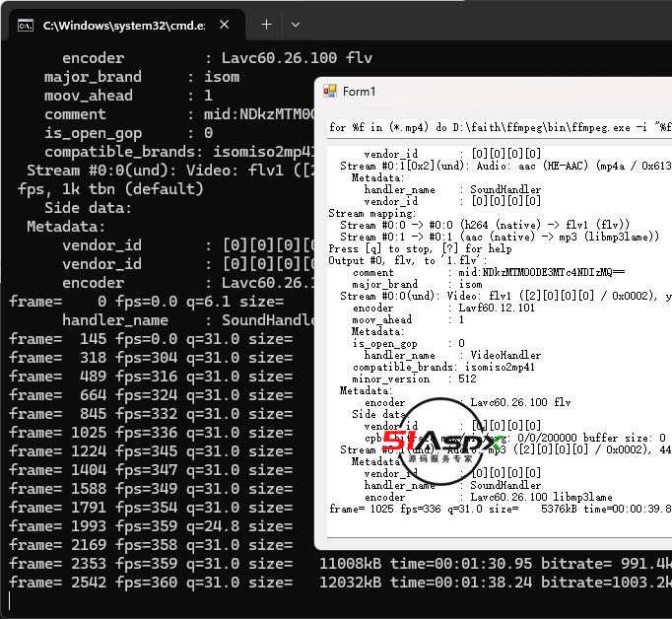Click 'frame= 2542 fps=360' line in terminal

340,583
